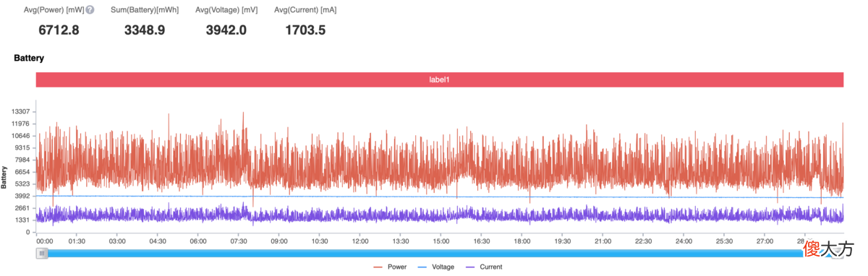This screenshot has height=276, width=868.
Task: Click the Avg(Voltage) value 3942.0
Action: (226, 30)
